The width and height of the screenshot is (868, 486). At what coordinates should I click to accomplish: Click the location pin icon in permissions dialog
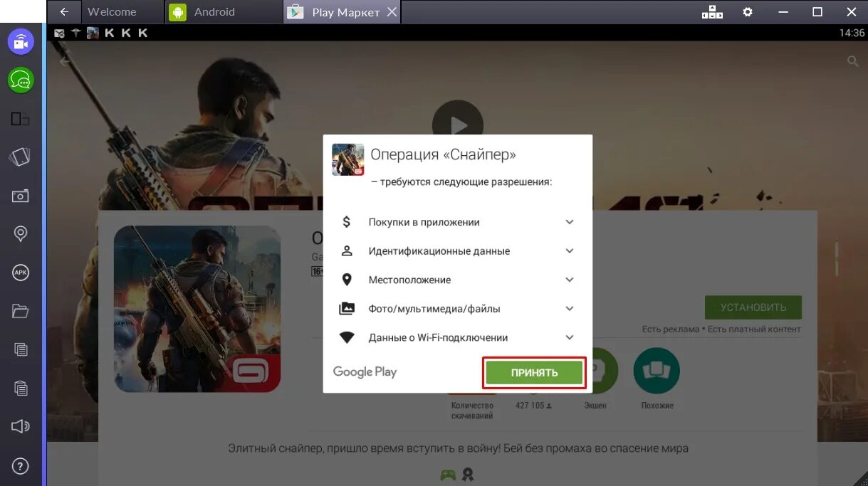tap(347, 280)
